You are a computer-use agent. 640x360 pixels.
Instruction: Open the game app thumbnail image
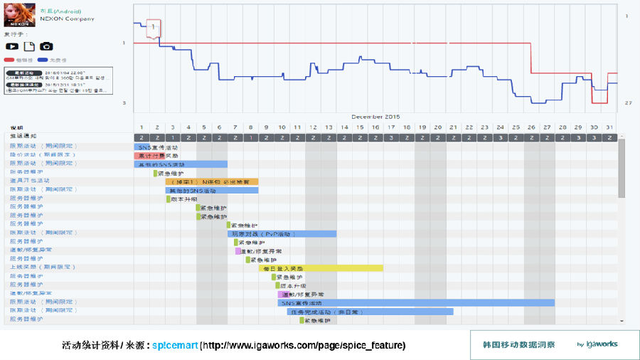pyautogui.click(x=19, y=15)
